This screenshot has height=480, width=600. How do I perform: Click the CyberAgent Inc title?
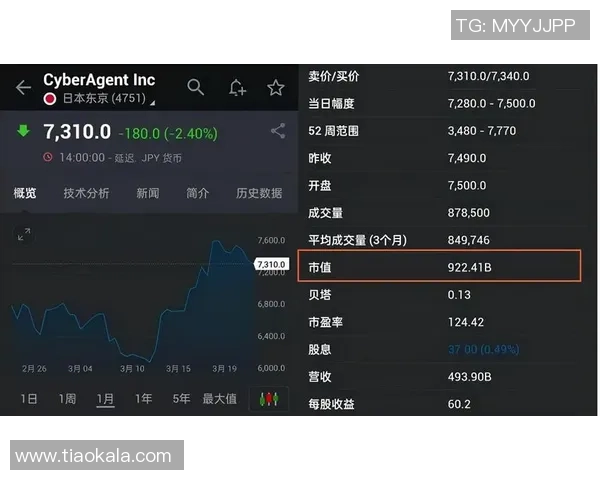click(99, 80)
